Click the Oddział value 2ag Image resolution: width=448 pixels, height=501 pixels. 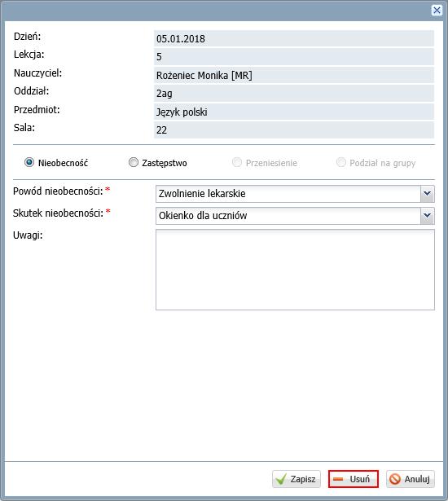(x=165, y=94)
